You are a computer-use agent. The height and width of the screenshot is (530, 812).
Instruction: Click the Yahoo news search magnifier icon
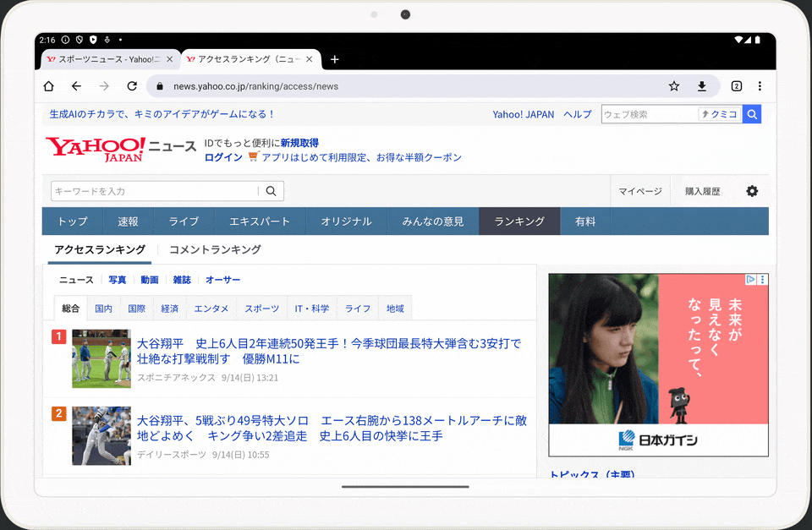(271, 191)
